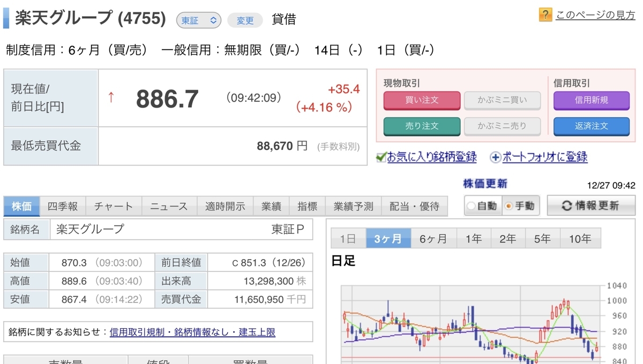
Task: Select the 1年 chart period
Action: pos(474,238)
